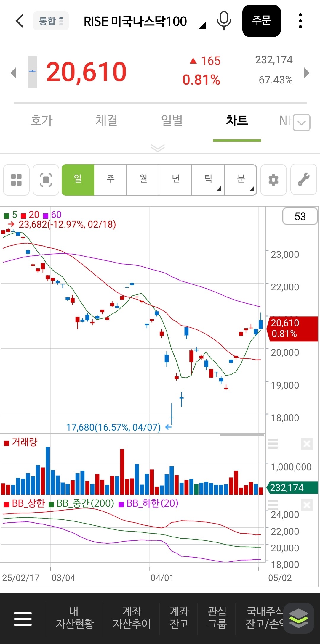Viewport: 320px width, 644px height.
Task: Tap the 주문 order button
Action: pos(261,21)
